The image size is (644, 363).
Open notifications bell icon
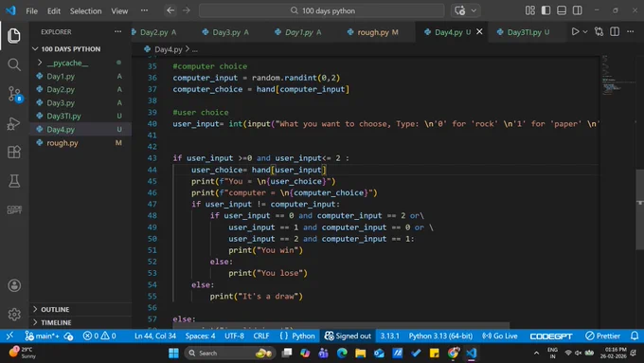[x=635, y=336]
